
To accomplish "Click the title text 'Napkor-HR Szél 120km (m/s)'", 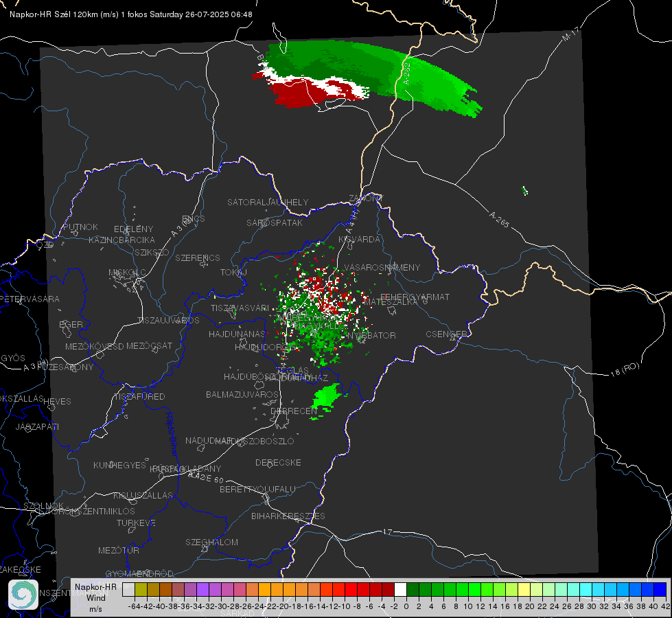I will tap(65, 14).
